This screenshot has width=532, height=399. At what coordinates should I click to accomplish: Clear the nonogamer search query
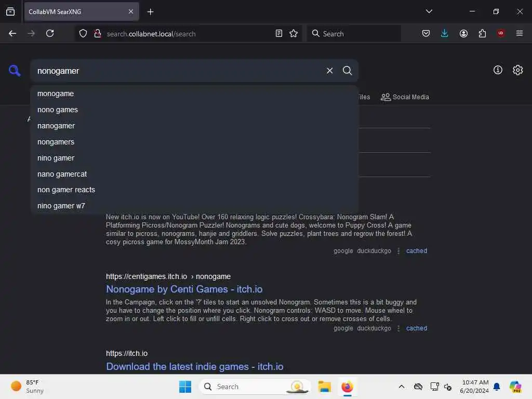tap(329, 71)
